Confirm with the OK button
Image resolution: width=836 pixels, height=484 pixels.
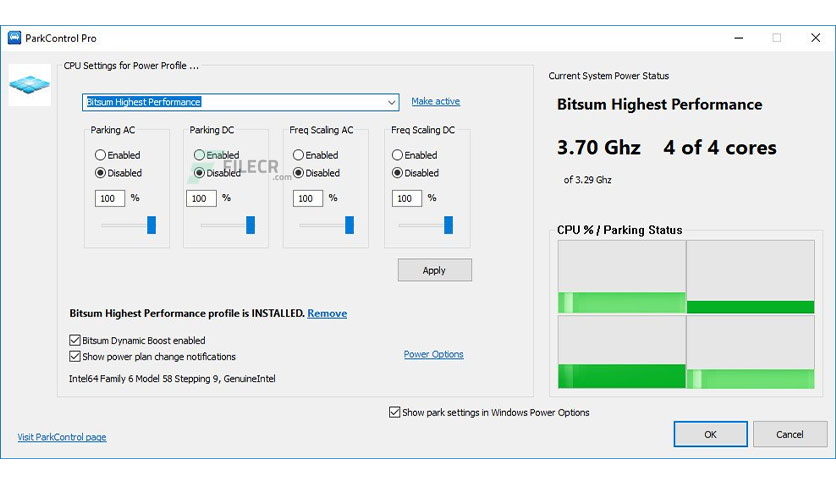pyautogui.click(x=710, y=434)
